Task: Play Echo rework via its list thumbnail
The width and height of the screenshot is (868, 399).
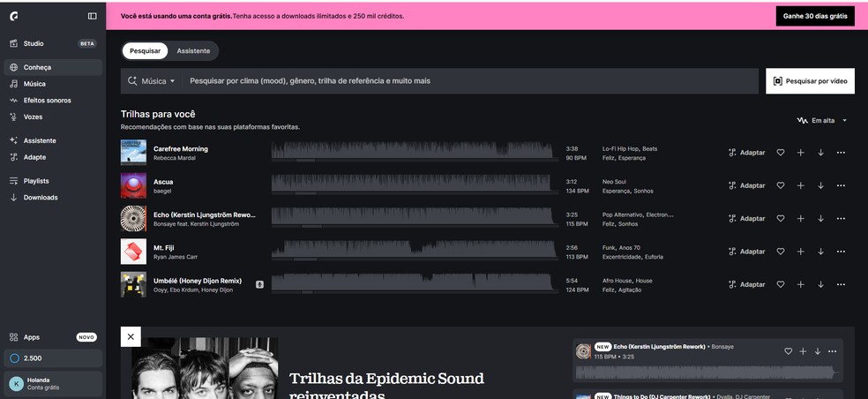Action: 133,218
